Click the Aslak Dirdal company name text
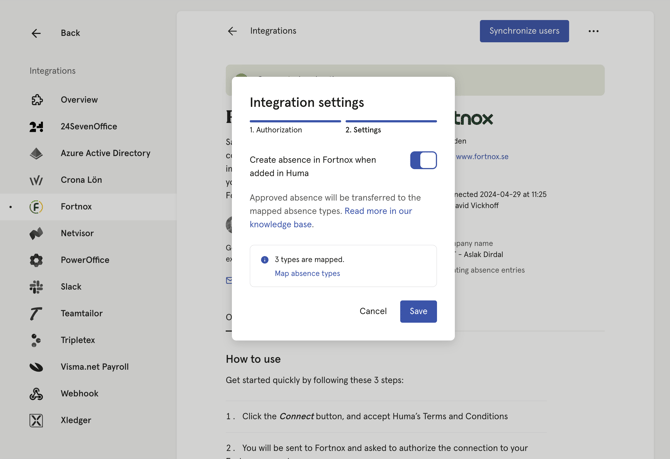This screenshot has height=459, width=670. coord(483,254)
